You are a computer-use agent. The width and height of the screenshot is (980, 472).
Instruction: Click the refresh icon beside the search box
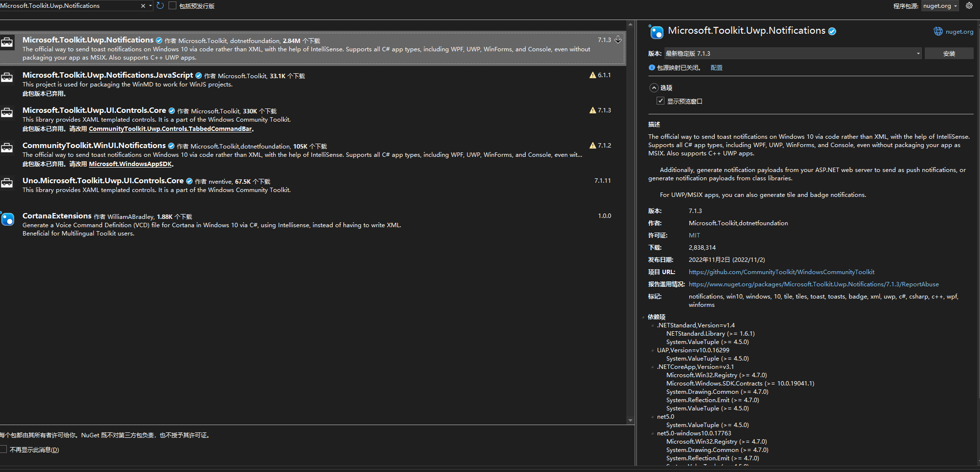point(160,6)
